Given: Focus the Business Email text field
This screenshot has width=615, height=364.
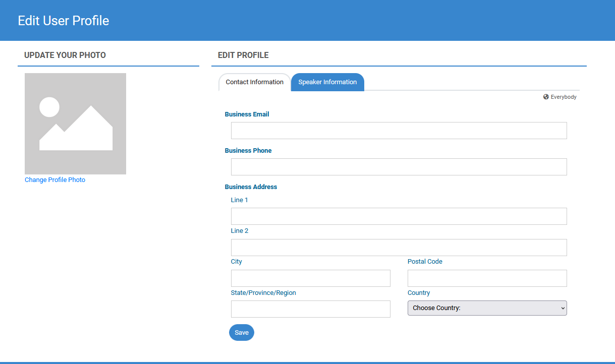Looking at the screenshot, I should click(399, 131).
